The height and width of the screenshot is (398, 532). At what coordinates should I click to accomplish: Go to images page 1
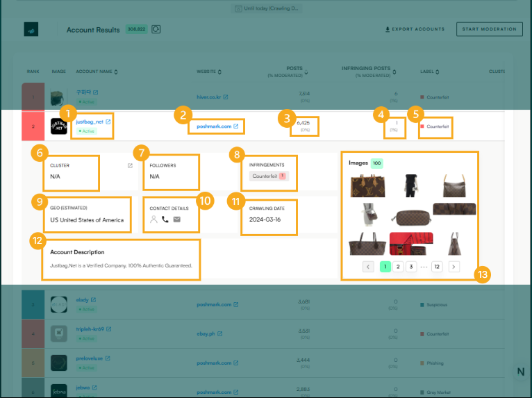(x=385, y=267)
